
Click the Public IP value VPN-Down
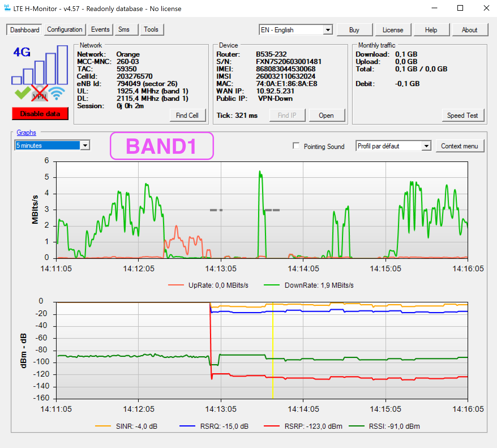tap(275, 98)
